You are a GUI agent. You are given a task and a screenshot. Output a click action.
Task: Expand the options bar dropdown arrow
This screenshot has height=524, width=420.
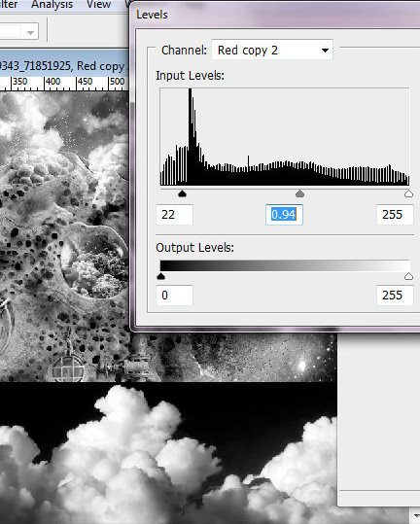tap(30, 32)
